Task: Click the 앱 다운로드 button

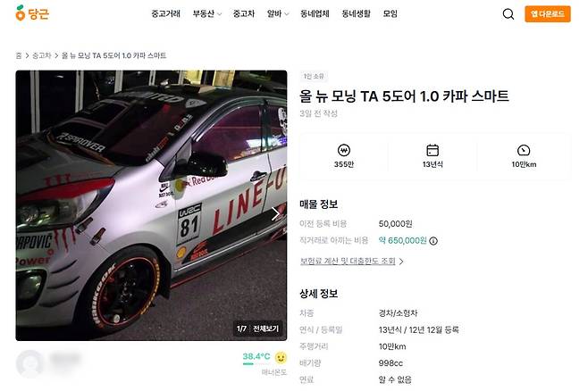Action: (x=548, y=14)
